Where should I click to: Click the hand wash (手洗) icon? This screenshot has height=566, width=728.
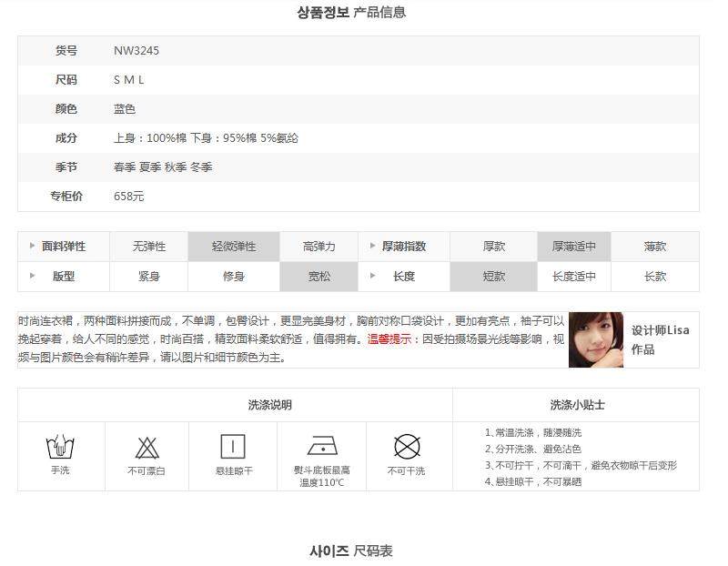[60, 448]
